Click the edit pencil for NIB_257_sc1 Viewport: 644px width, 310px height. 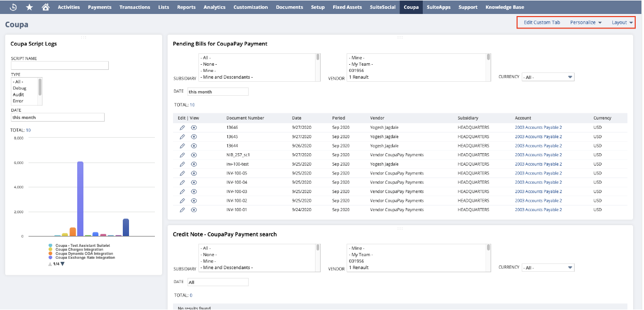[x=182, y=155]
